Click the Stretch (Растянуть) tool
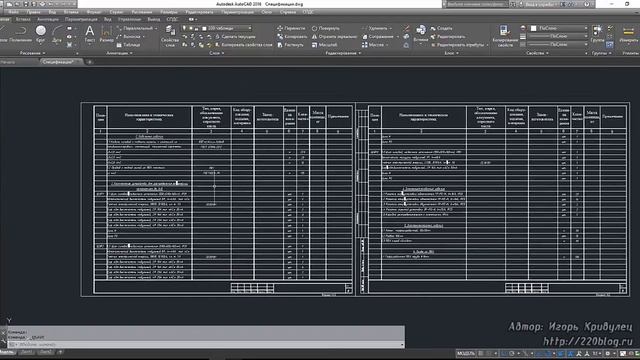 [290, 44]
